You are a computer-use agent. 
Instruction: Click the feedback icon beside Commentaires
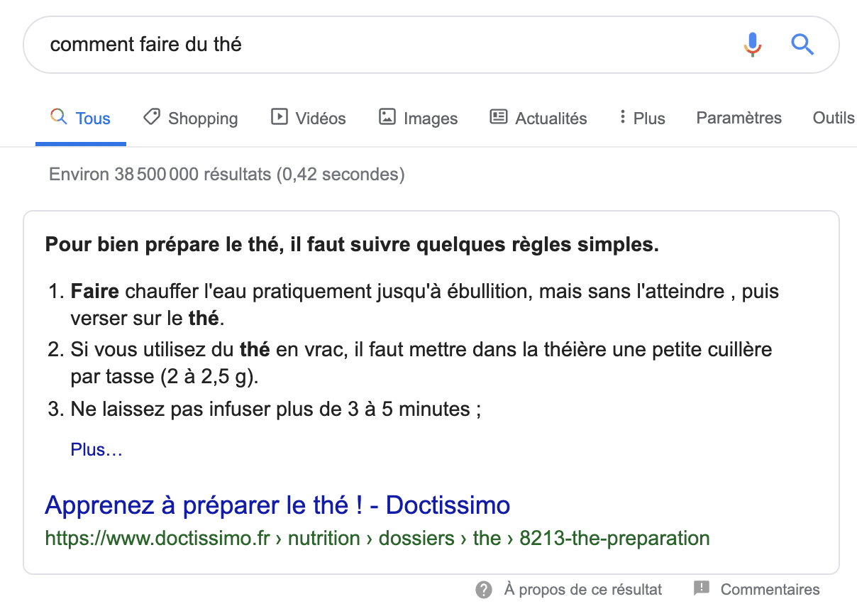[702, 588]
